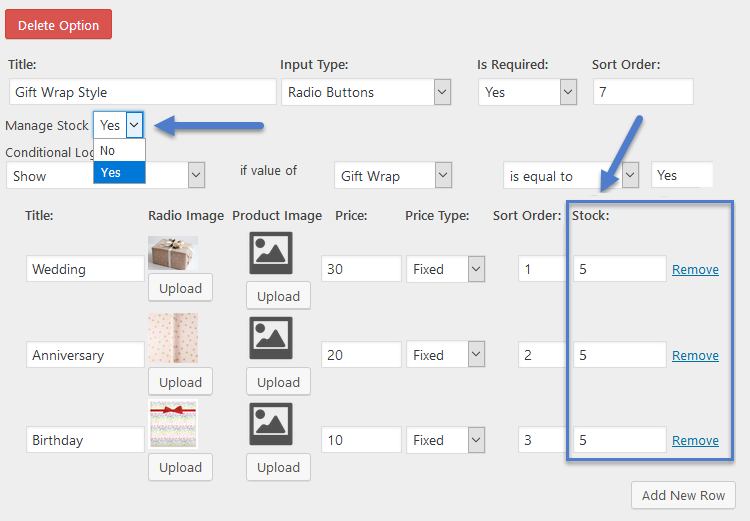Click the Wedding stock quantity field
The image size is (750, 521).
click(619, 269)
